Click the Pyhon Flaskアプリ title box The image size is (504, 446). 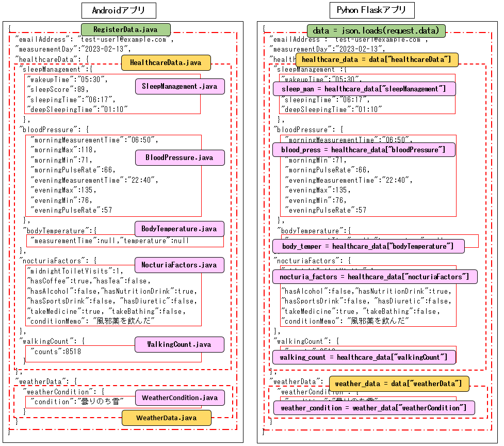click(372, 10)
